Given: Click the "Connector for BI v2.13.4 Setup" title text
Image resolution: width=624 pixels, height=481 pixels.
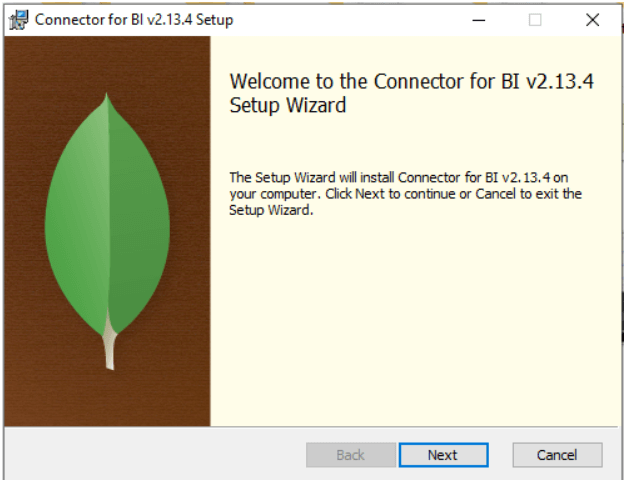Looking at the screenshot, I should 134,19.
